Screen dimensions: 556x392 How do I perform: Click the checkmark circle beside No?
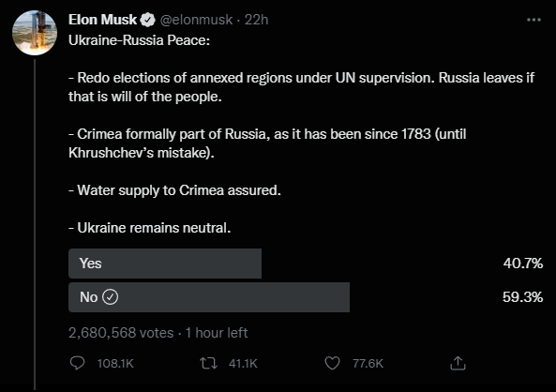point(111,297)
